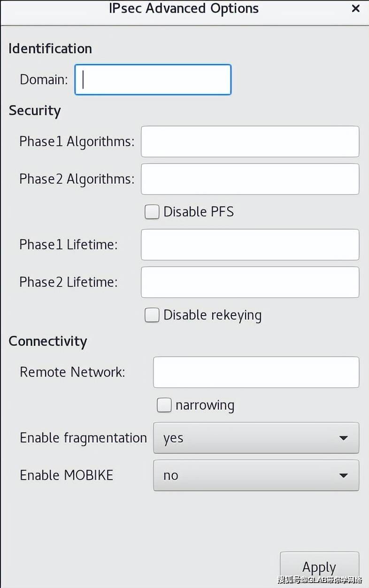Screen dimensions: 369x588
Task: Click the Enable fragmentation label text
Action: 83,438
